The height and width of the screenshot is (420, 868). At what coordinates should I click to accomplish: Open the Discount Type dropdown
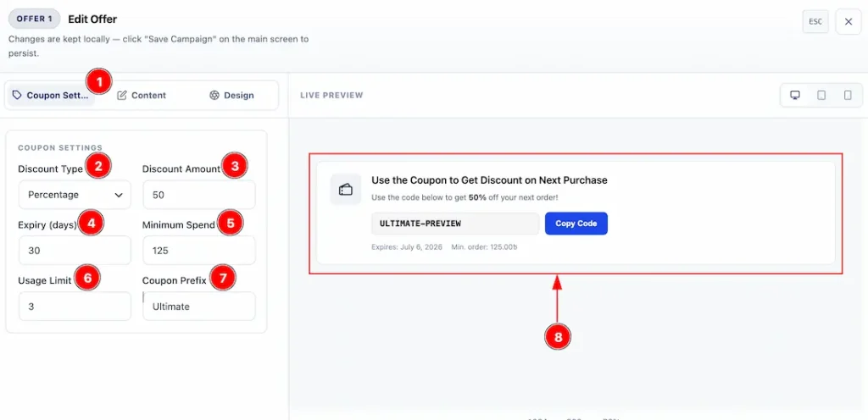pos(75,195)
